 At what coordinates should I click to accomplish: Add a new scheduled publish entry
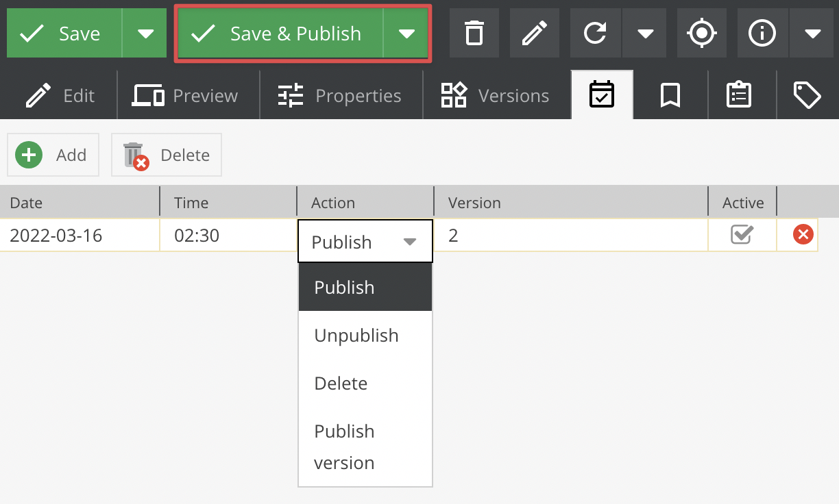point(53,154)
